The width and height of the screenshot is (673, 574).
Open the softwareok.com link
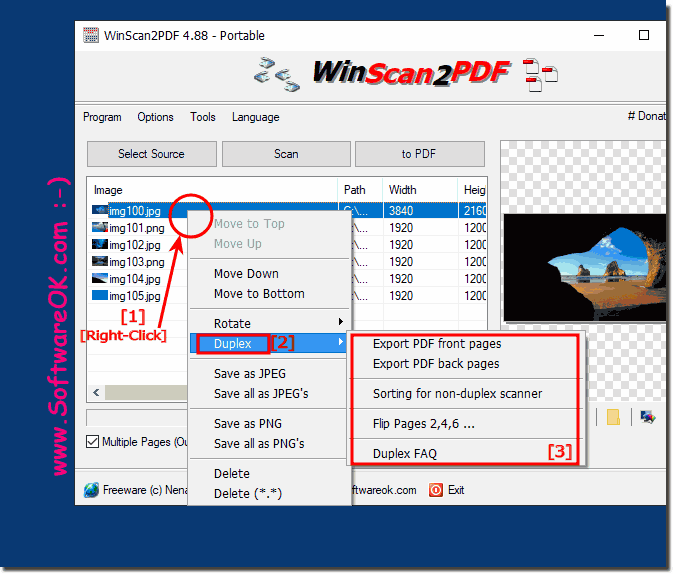[384, 490]
